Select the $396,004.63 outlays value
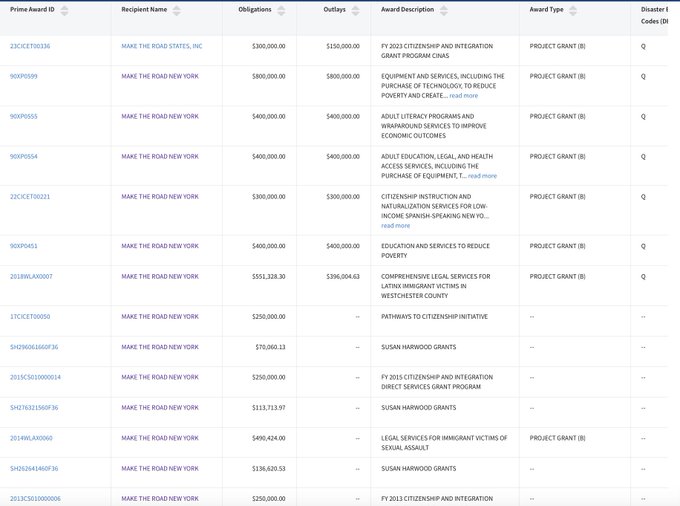The width and height of the screenshot is (680, 506). [x=343, y=276]
